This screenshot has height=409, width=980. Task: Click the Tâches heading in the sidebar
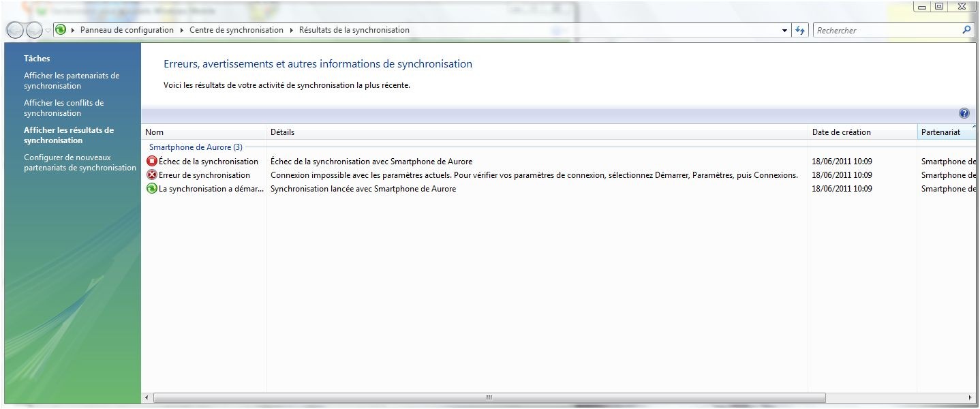tap(37, 59)
